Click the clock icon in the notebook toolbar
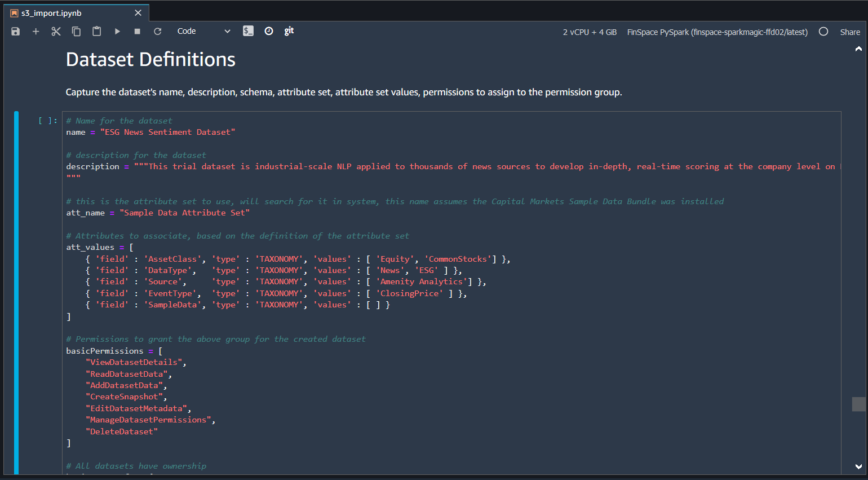The height and width of the screenshot is (480, 868). point(269,31)
